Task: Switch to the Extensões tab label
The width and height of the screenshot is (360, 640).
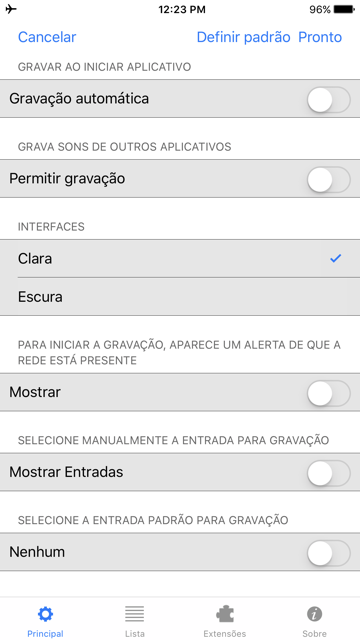Action: click(x=225, y=634)
